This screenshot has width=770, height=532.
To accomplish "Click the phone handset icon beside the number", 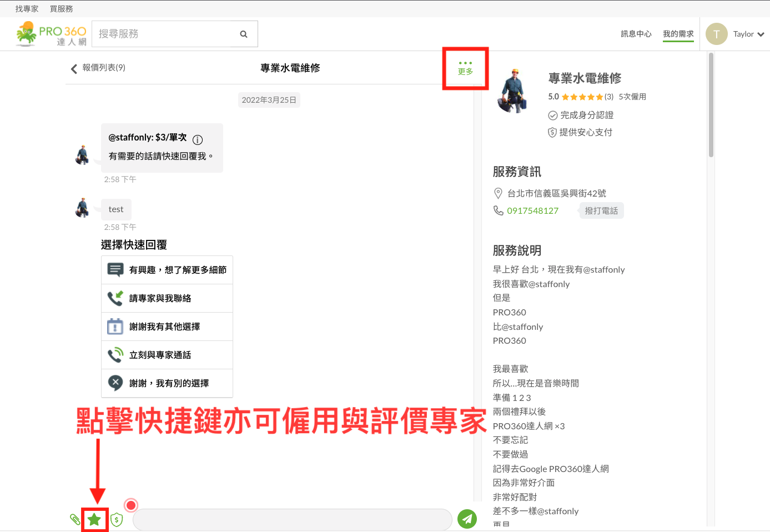I will (x=498, y=210).
